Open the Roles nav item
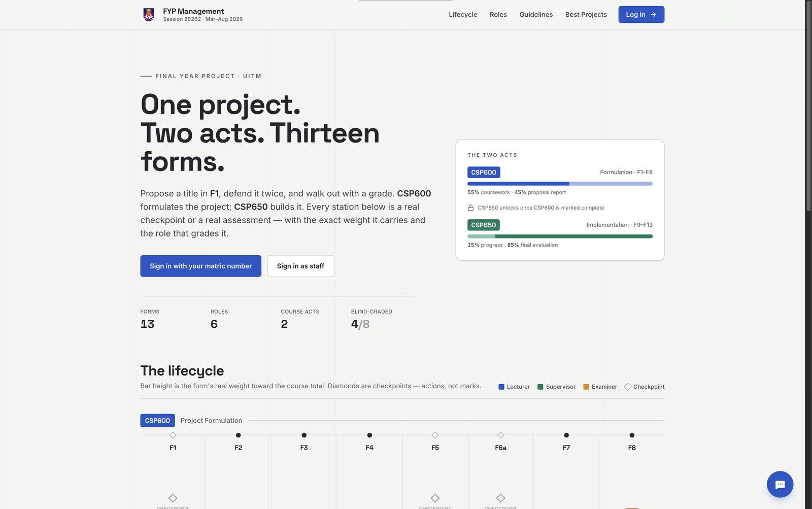Viewport: 812px width, 509px height. (x=498, y=15)
